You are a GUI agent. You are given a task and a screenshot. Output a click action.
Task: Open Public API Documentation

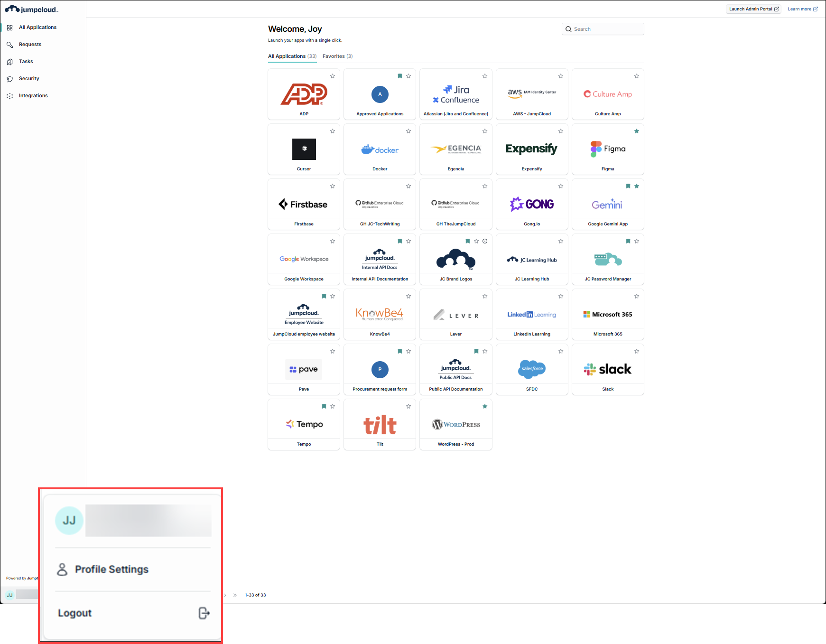pyautogui.click(x=456, y=370)
